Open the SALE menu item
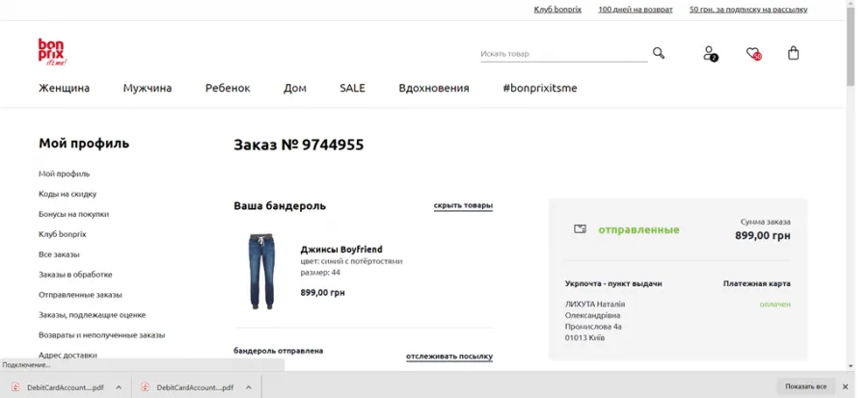 coord(352,88)
